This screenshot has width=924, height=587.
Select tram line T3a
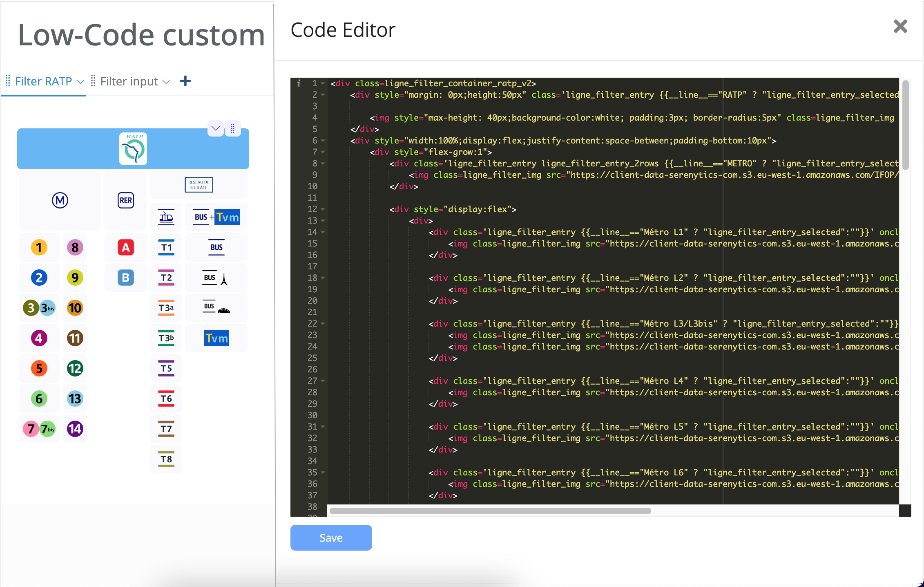pos(166,308)
